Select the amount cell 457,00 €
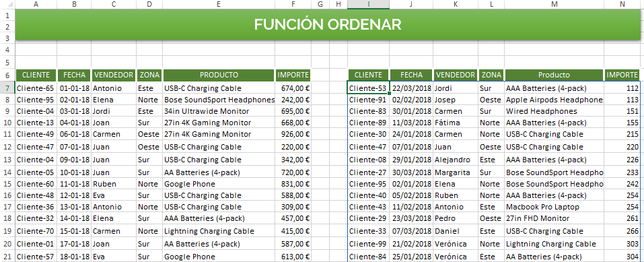The width and height of the screenshot is (644, 262). [293, 218]
